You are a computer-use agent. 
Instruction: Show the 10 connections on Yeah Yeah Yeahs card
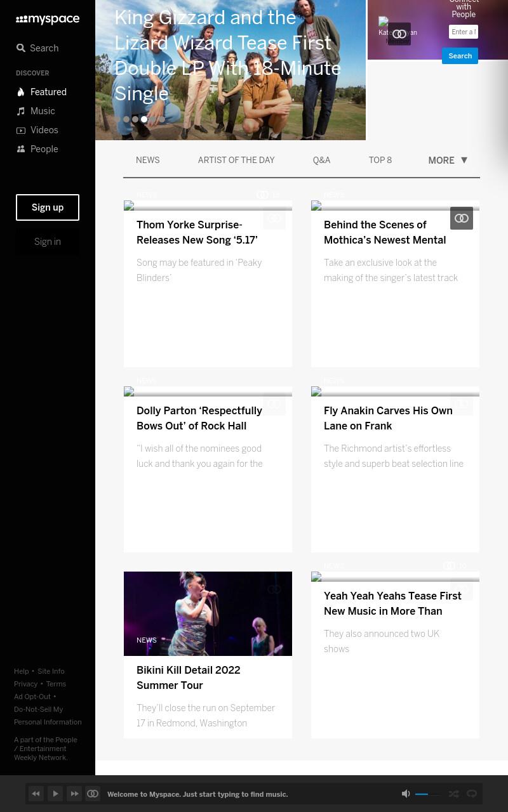tap(455, 566)
